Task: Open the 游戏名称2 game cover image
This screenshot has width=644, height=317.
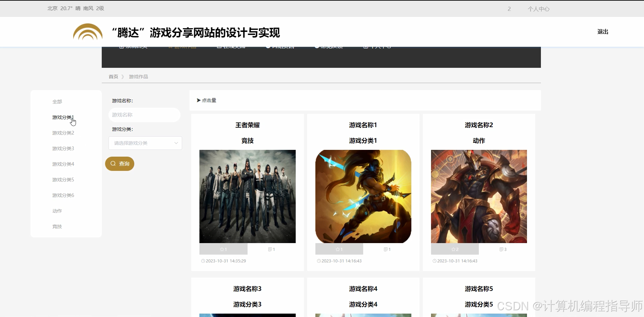Action: (479, 196)
